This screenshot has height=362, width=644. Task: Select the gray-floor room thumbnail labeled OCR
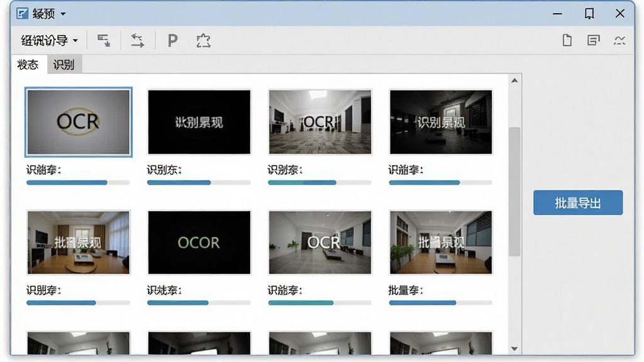(x=320, y=242)
